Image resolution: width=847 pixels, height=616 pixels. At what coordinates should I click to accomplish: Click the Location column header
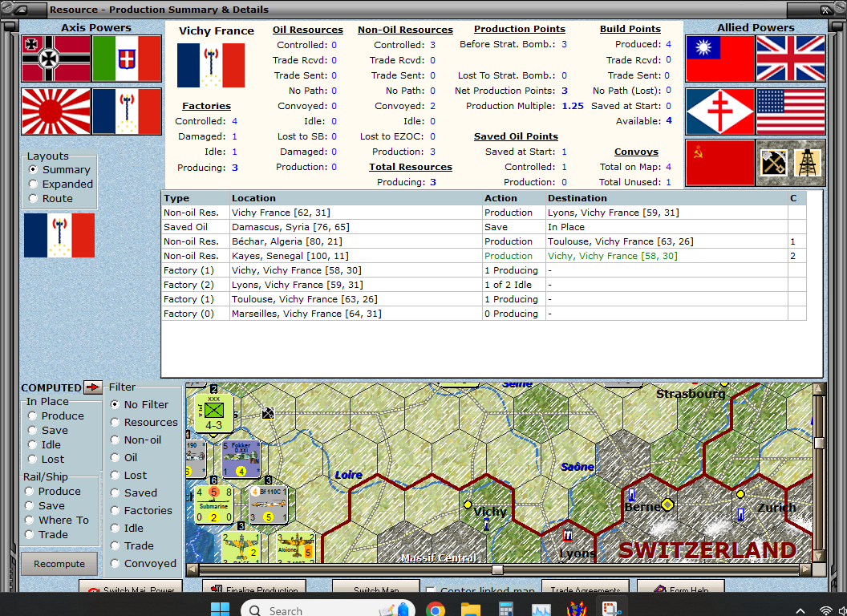click(x=355, y=198)
